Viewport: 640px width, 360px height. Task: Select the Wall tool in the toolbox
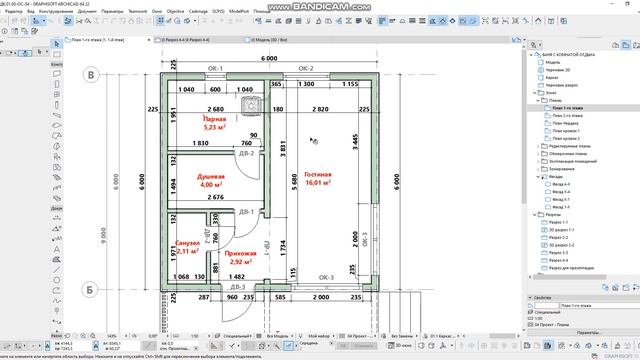(57, 74)
